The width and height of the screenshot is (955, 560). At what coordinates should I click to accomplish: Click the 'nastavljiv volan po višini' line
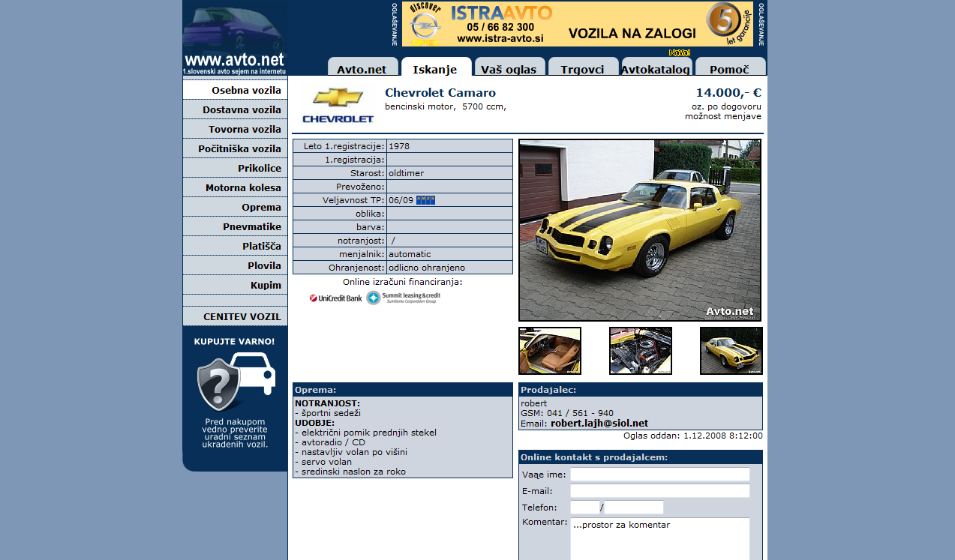click(351, 452)
